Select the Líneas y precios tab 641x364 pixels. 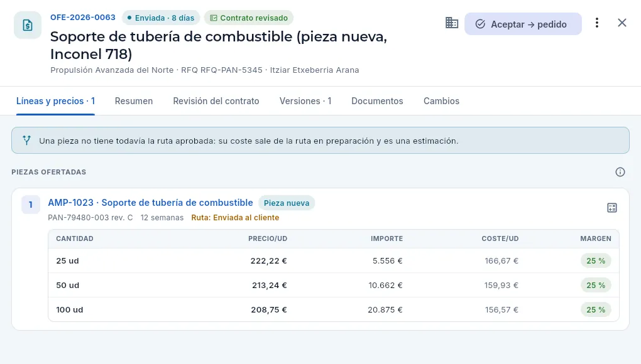(x=55, y=101)
